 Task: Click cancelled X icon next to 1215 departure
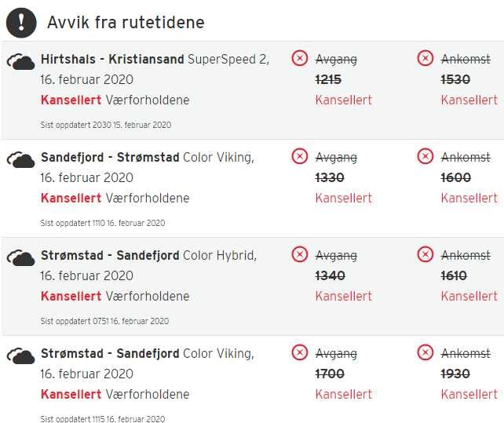pos(300,58)
